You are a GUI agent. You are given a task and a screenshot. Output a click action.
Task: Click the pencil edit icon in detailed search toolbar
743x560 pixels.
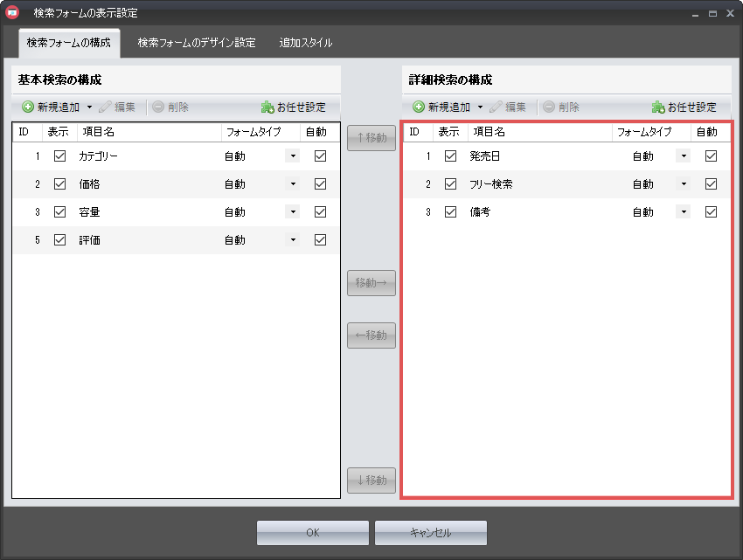tap(496, 107)
